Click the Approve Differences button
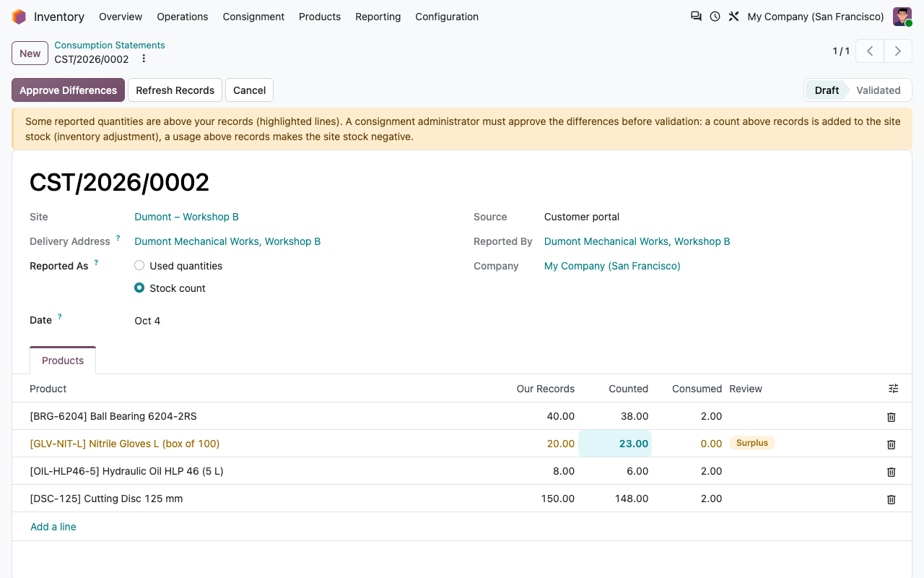The image size is (924, 578). [x=68, y=90]
